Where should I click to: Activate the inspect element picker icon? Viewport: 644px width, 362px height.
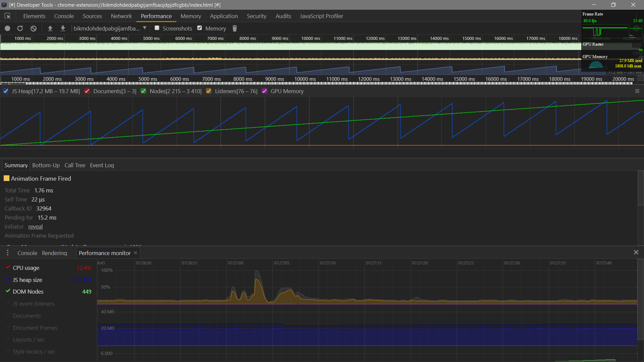pos(7,16)
